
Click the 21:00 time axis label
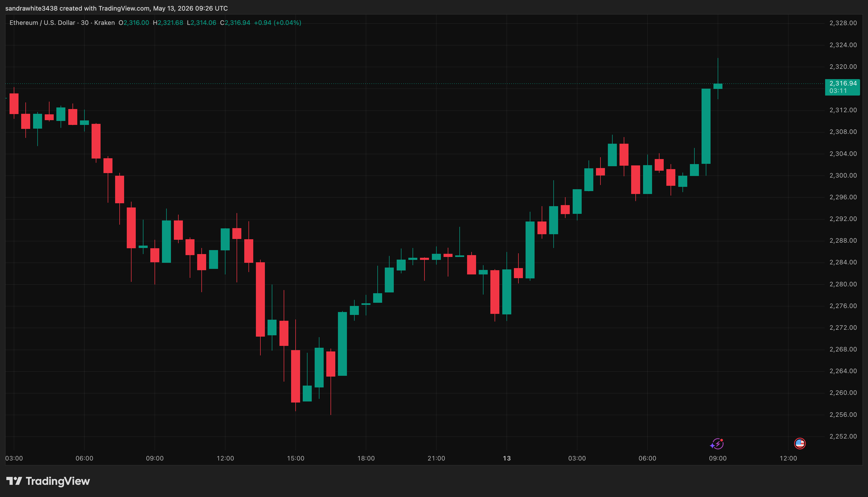[436, 458]
